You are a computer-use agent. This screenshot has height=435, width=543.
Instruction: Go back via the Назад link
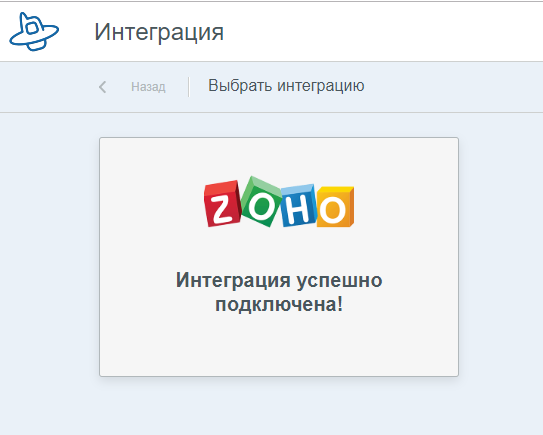(x=148, y=87)
